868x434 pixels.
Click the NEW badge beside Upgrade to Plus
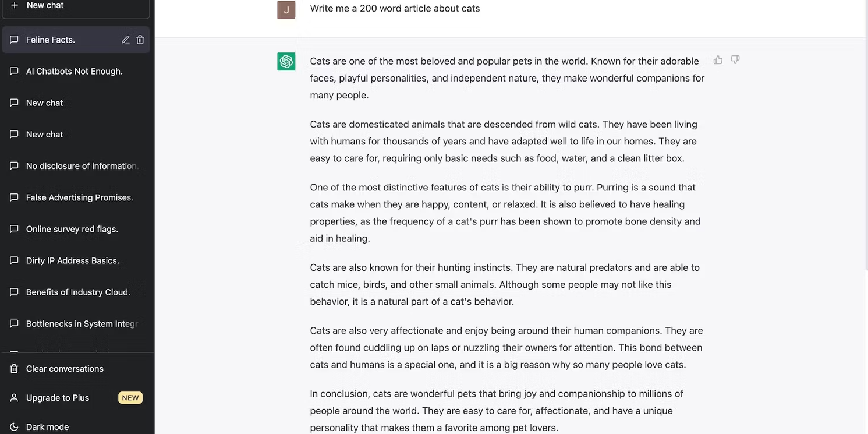coord(130,398)
